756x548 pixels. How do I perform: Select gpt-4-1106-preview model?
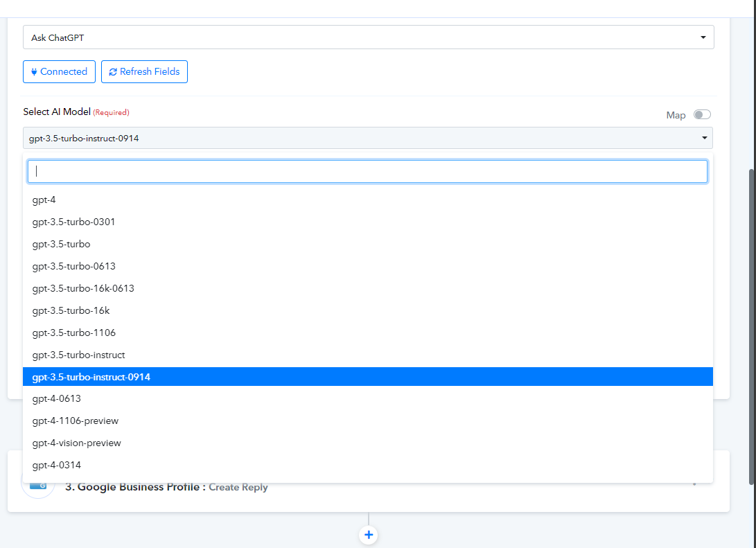(x=368, y=421)
